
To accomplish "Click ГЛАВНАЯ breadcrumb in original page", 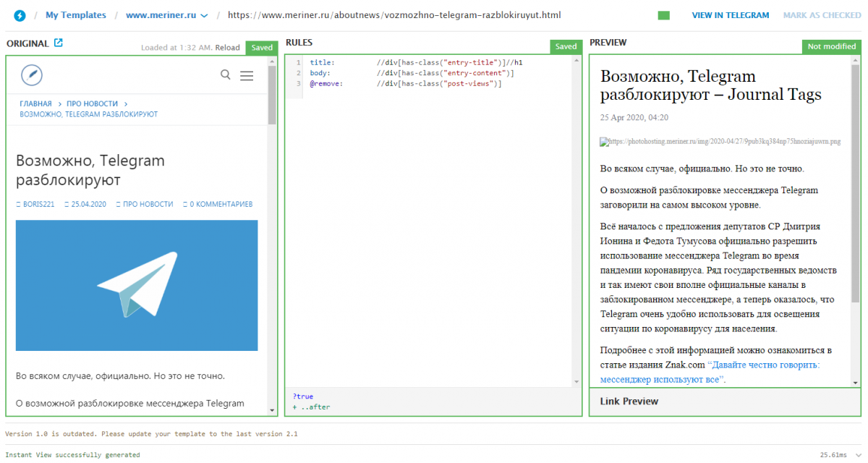I will (35, 104).
